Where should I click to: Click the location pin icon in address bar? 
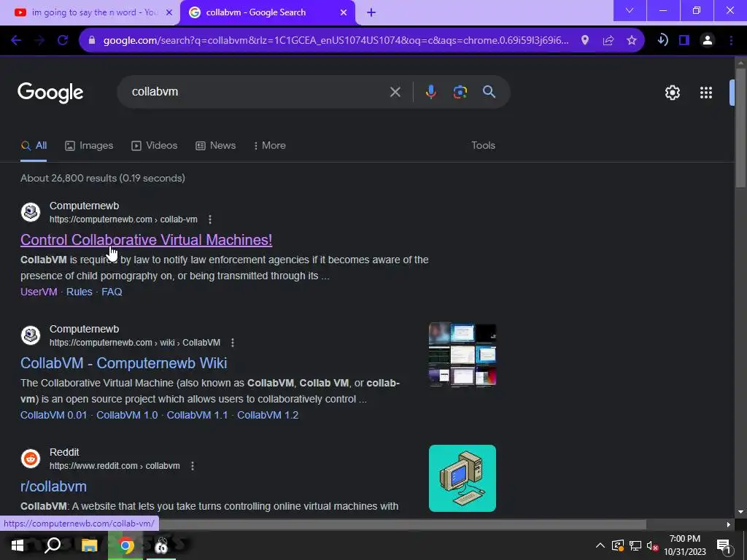click(584, 41)
